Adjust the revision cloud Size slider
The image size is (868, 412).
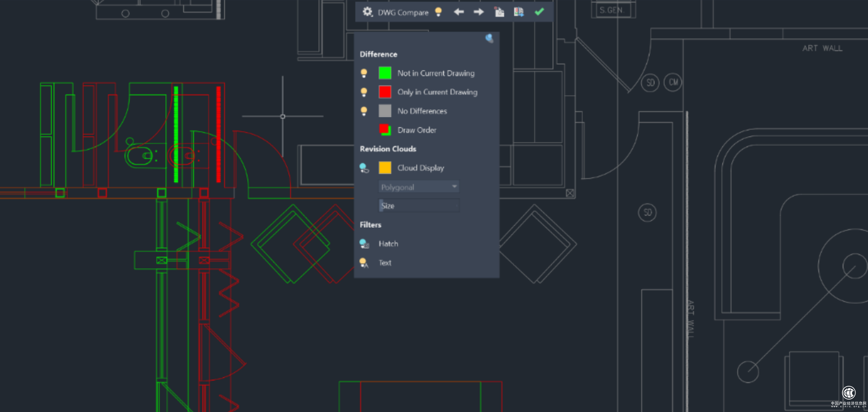pyautogui.click(x=419, y=206)
